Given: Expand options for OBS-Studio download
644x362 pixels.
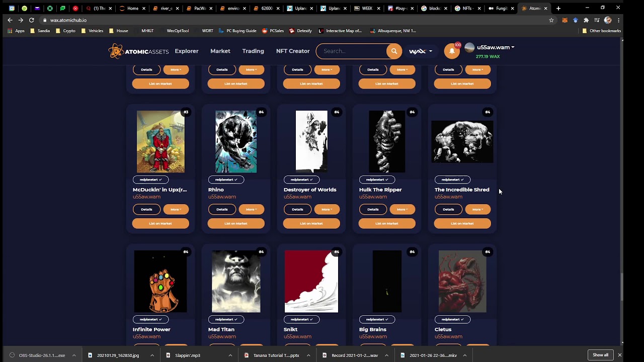Looking at the screenshot, I should pos(73,355).
